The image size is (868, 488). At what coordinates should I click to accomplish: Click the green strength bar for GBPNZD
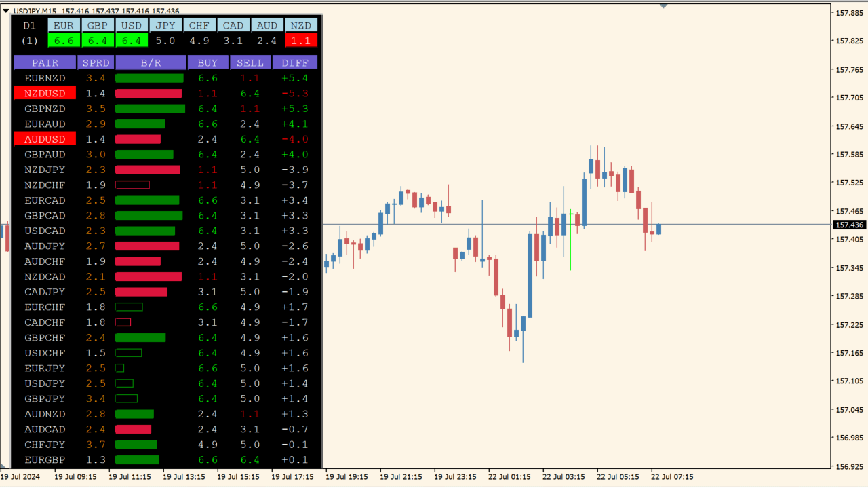click(150, 109)
